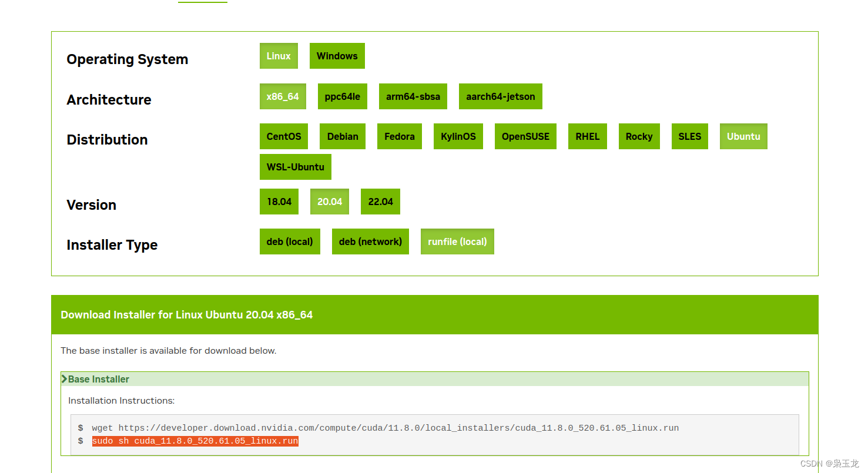Click the Operating System label
The image size is (868, 473).
(x=128, y=59)
